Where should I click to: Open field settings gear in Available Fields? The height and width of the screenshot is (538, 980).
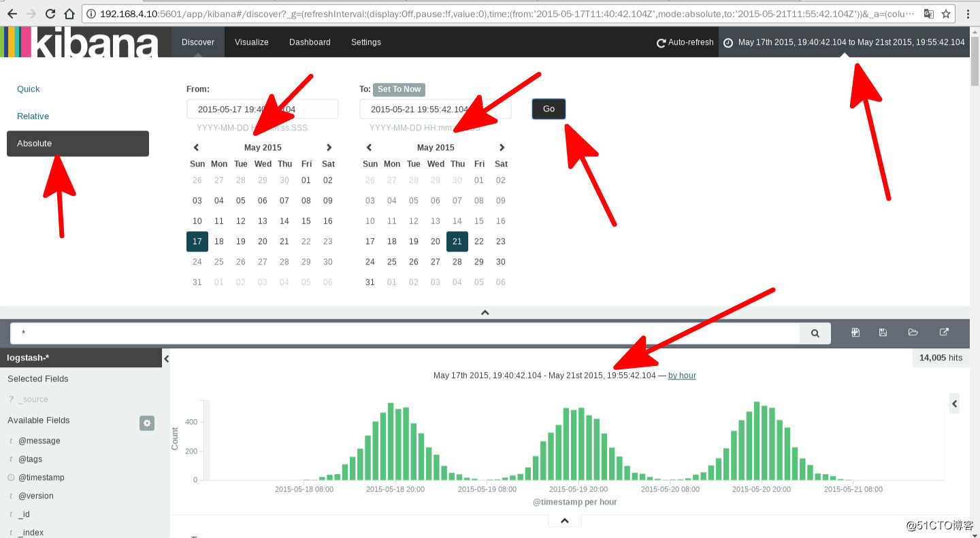click(147, 423)
